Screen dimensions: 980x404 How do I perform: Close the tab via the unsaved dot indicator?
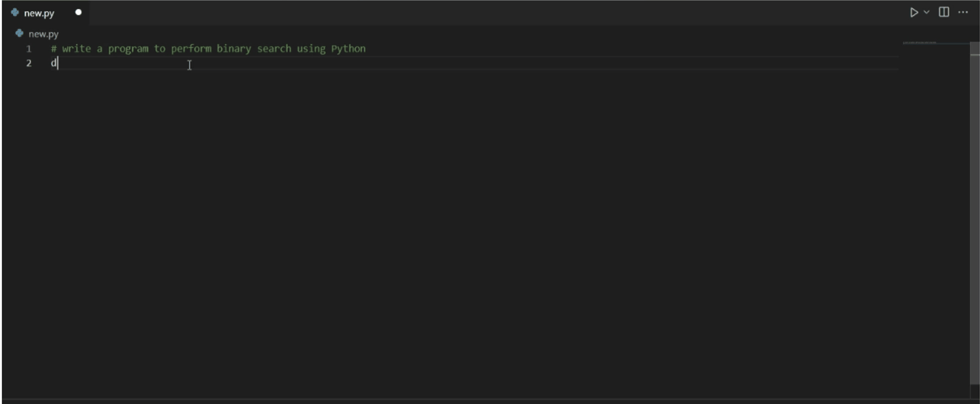78,12
